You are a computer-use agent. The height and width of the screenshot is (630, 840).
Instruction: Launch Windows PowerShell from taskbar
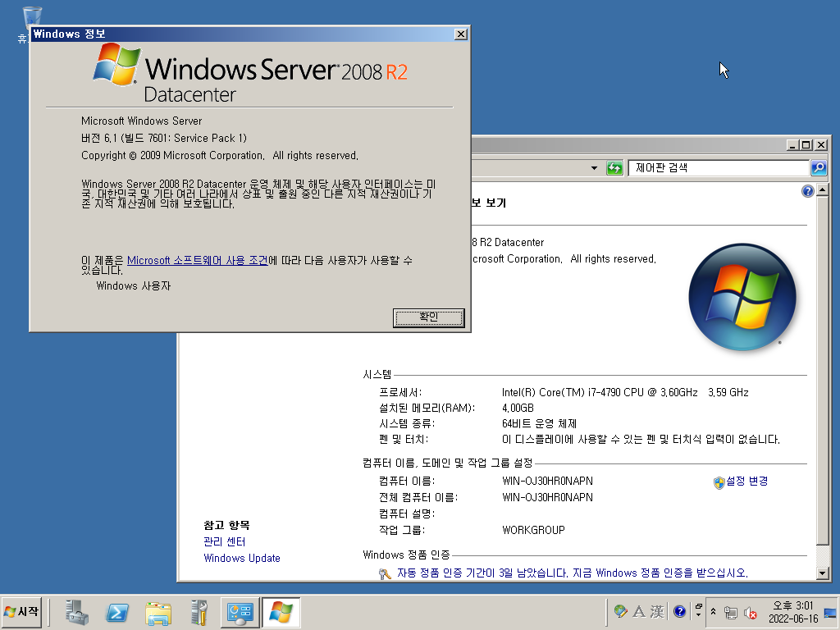click(x=117, y=612)
